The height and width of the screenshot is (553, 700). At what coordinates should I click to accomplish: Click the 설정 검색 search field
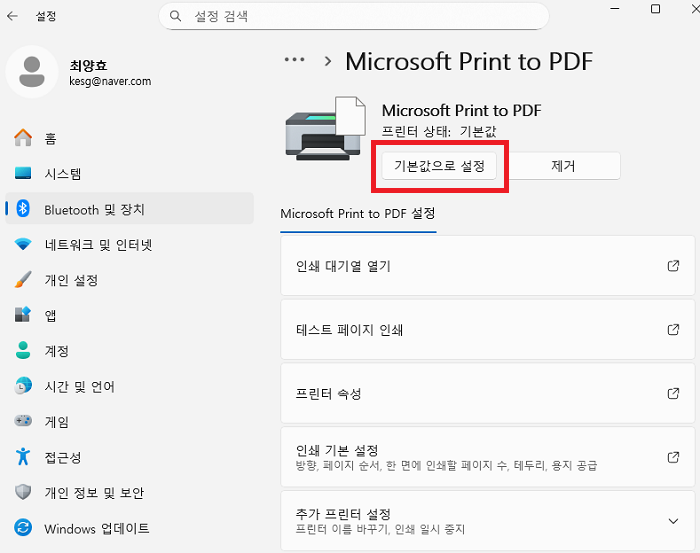pyautogui.click(x=354, y=17)
